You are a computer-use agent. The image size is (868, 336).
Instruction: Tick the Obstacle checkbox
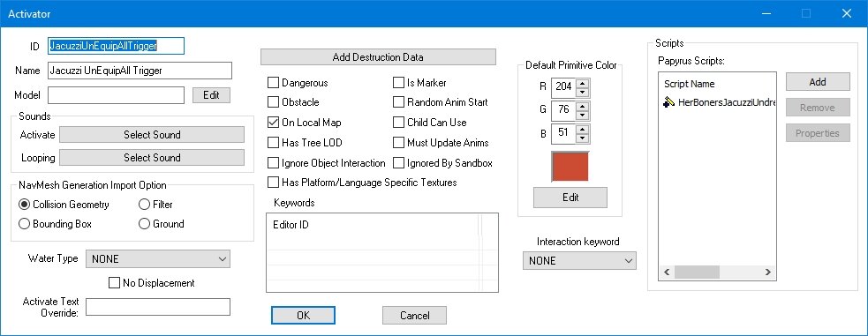click(273, 102)
